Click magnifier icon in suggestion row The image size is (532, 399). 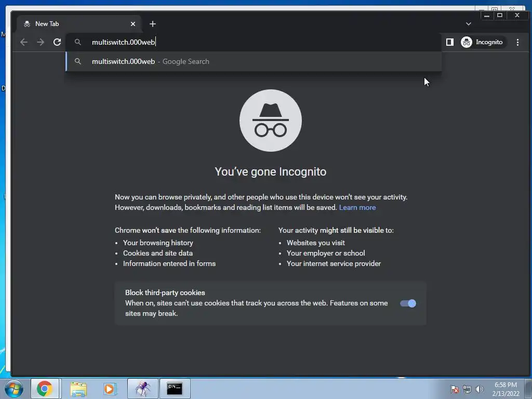78,61
